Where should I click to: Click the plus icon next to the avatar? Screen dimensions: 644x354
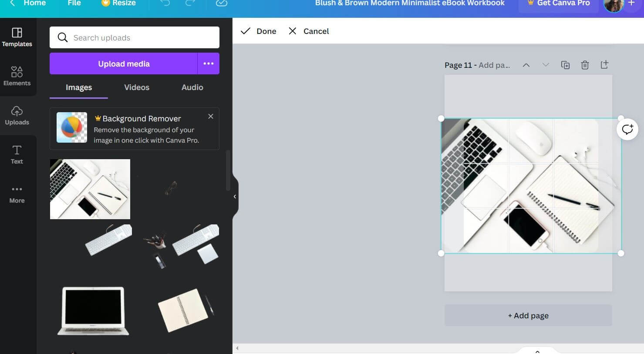[x=631, y=3]
